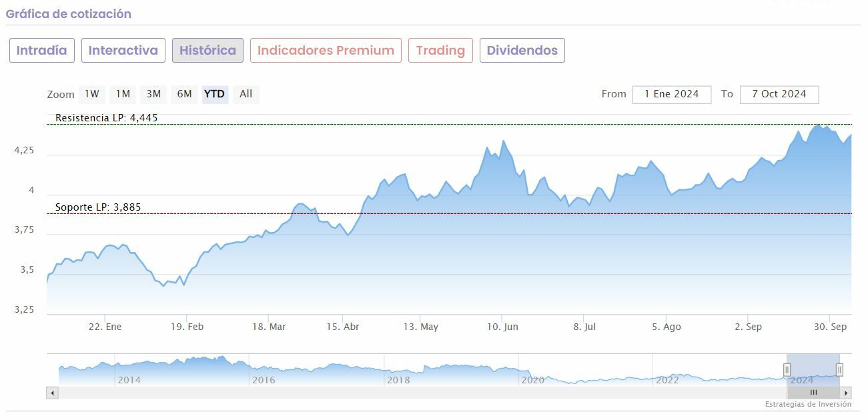Screen dimensions: 868x420
Task: Click the To date field
Action: point(779,94)
